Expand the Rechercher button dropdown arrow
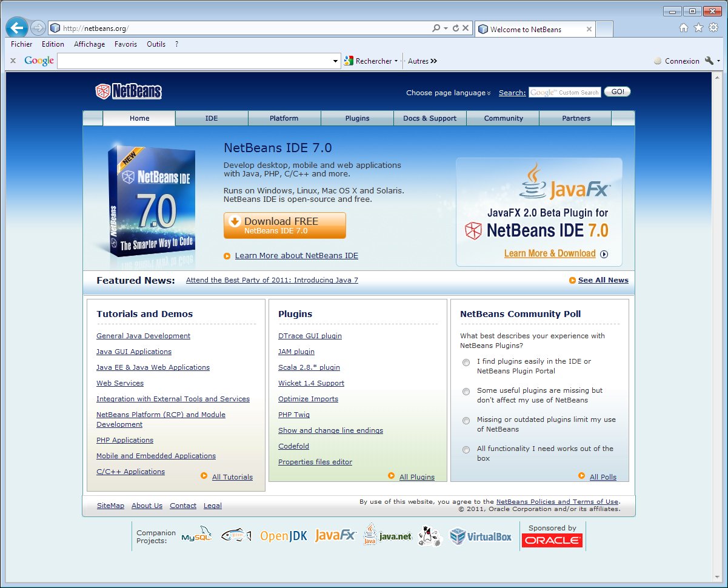The height and width of the screenshot is (588, 728). (x=396, y=61)
